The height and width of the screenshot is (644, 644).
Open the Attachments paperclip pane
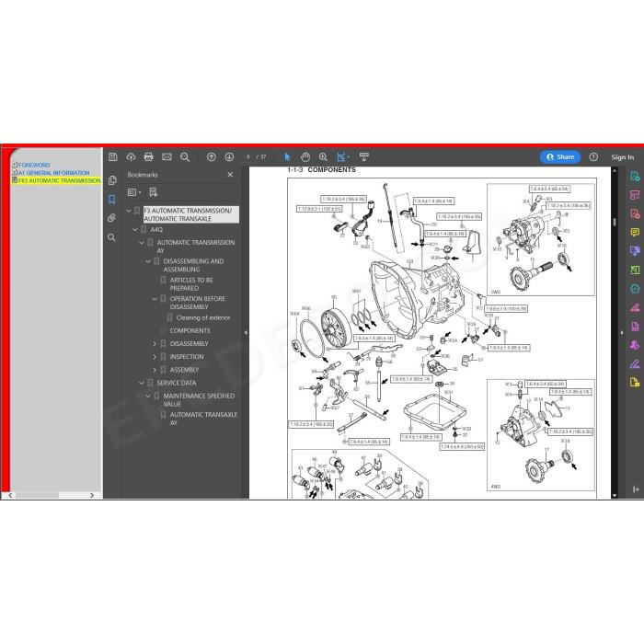pos(111,218)
